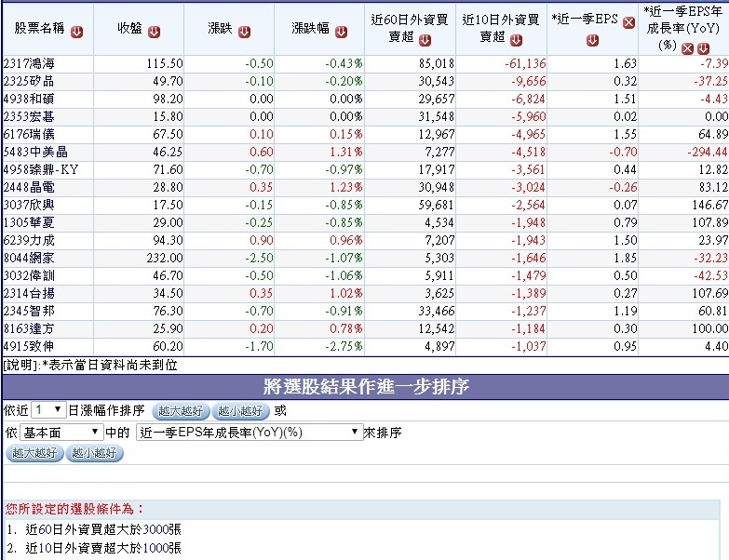The width and height of the screenshot is (729, 560).
Task: Open stock 3037欣興
Action: [x=29, y=205]
